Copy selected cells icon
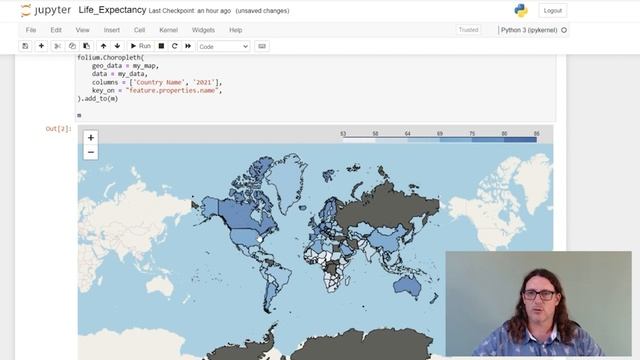Image resolution: width=640 pixels, height=360 pixels. click(72, 46)
